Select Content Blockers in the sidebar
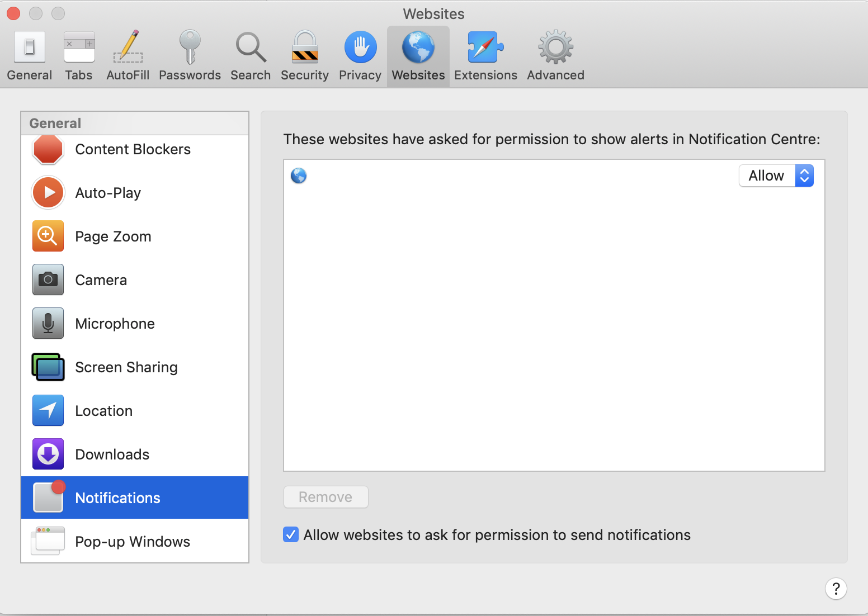Viewport: 868px width, 616px height. tap(133, 149)
